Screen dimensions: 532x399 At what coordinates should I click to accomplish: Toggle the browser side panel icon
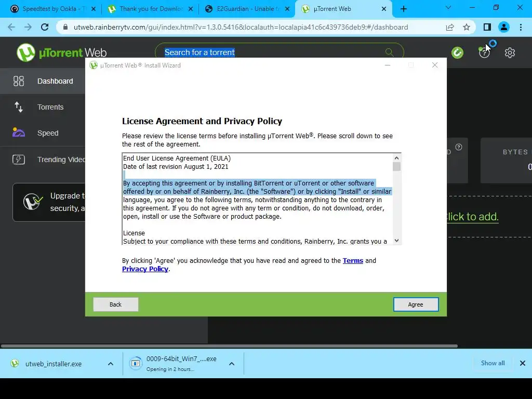point(487,27)
